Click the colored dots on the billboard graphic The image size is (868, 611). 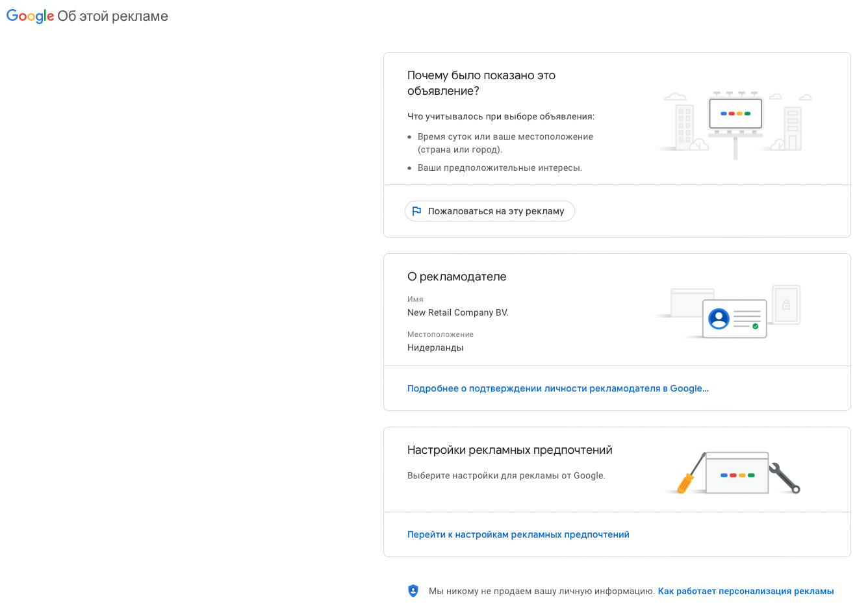pyautogui.click(x=735, y=112)
